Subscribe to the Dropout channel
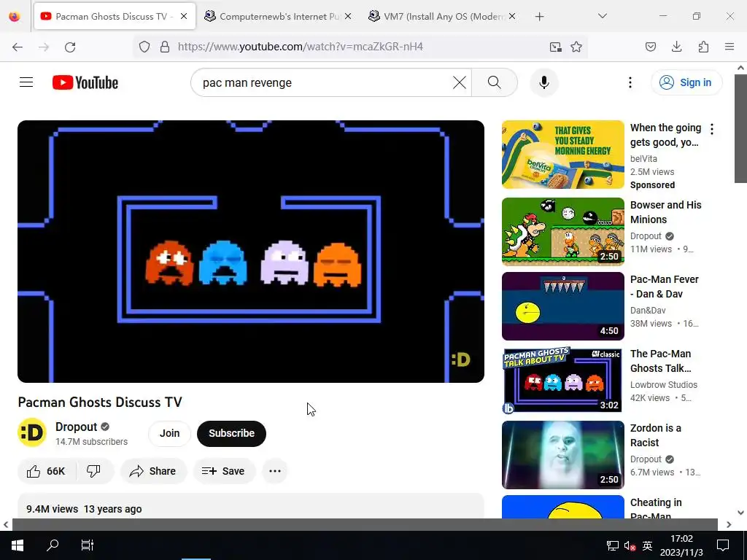The height and width of the screenshot is (560, 747). (x=231, y=433)
